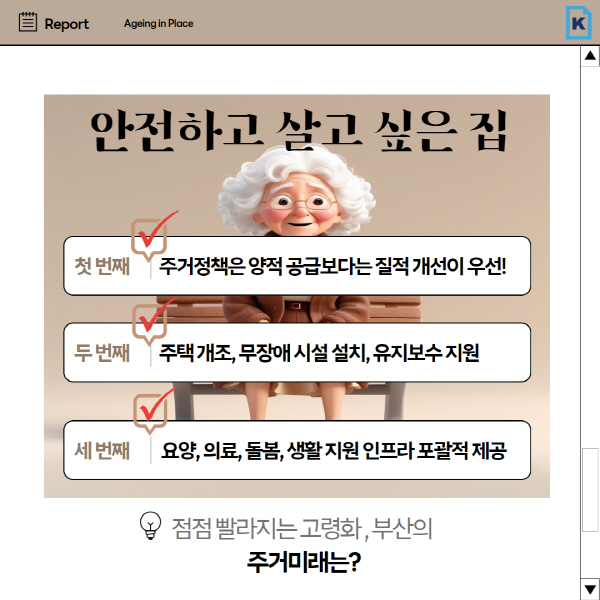Open the K logo icon
Image resolution: width=600 pixels, height=600 pixels.
pyautogui.click(x=578, y=23)
